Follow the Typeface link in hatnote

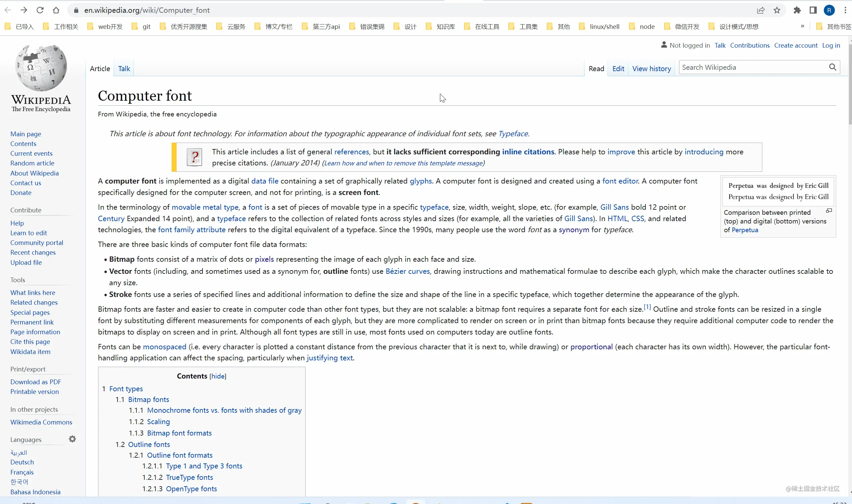coord(513,134)
